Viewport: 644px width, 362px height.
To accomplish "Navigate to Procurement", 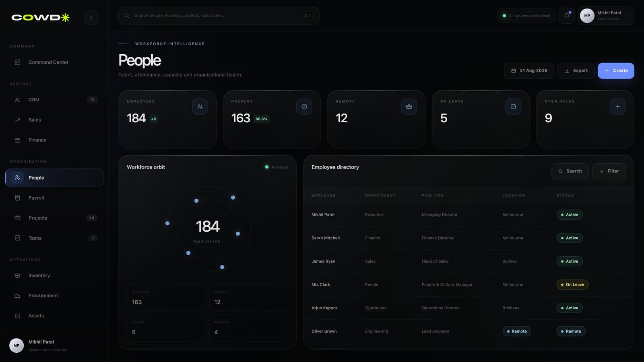I will pos(54,296).
